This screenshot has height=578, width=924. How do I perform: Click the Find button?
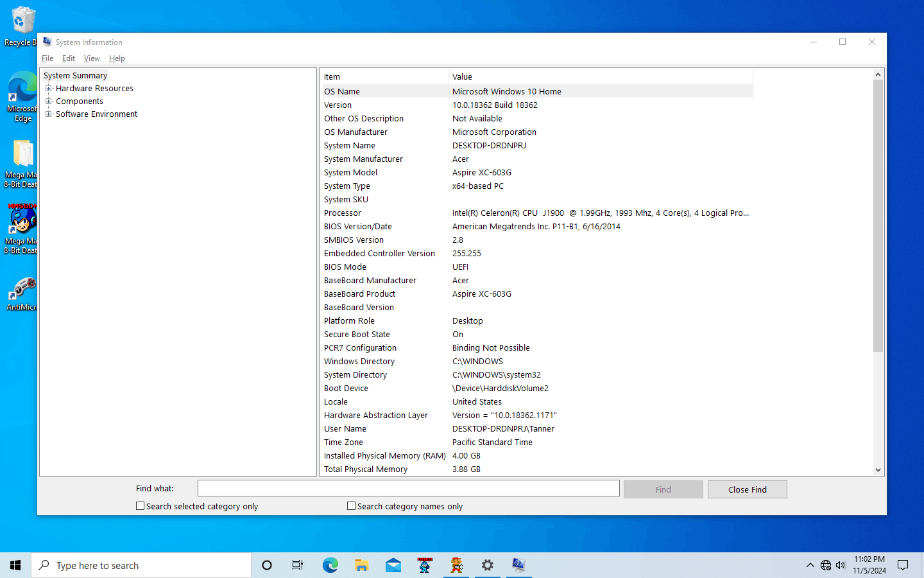coord(663,489)
